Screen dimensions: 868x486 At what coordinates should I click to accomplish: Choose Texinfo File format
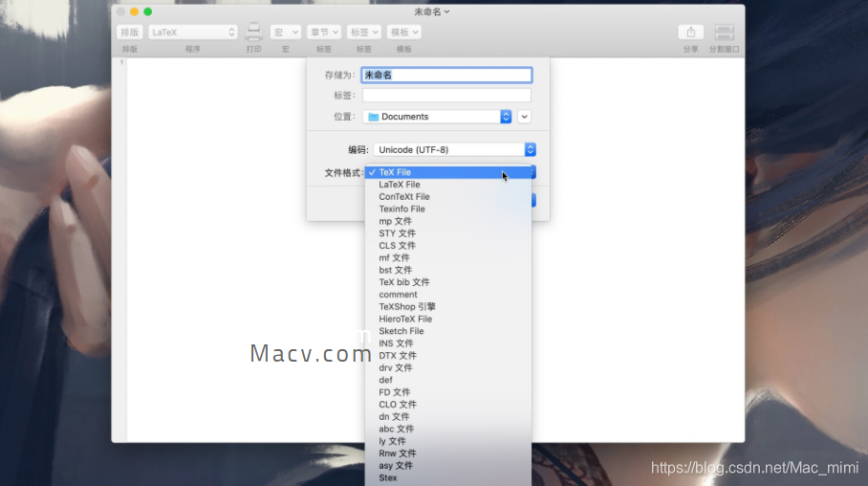pyautogui.click(x=448, y=209)
